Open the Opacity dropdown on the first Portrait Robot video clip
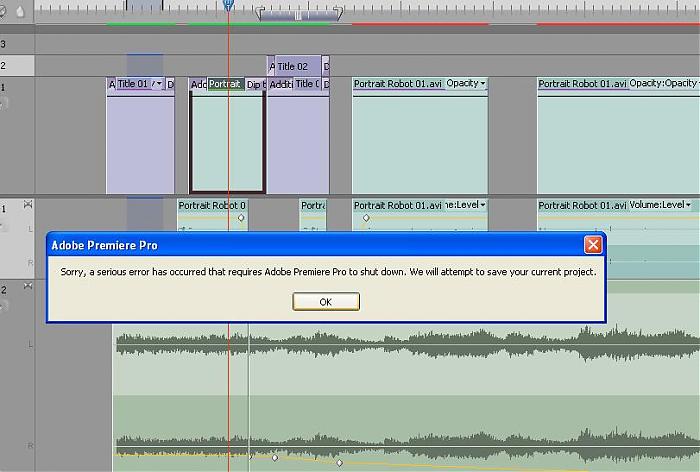The image size is (700, 472). [x=482, y=83]
